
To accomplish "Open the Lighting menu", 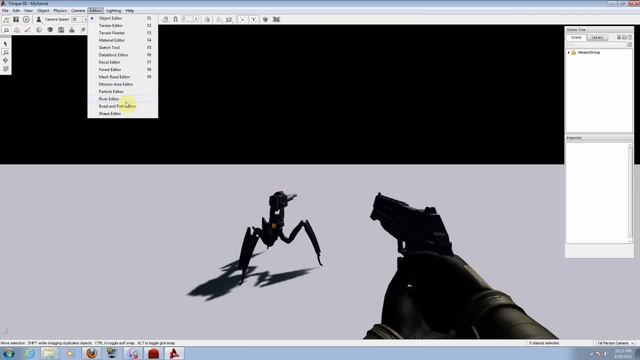I will click(113, 11).
